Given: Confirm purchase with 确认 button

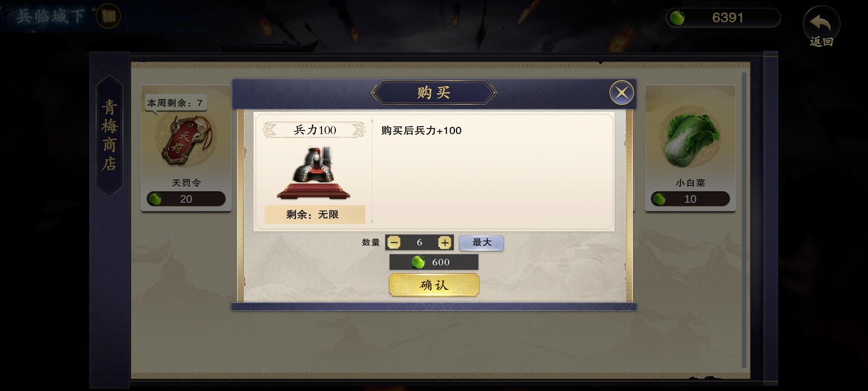Looking at the screenshot, I should (434, 285).
